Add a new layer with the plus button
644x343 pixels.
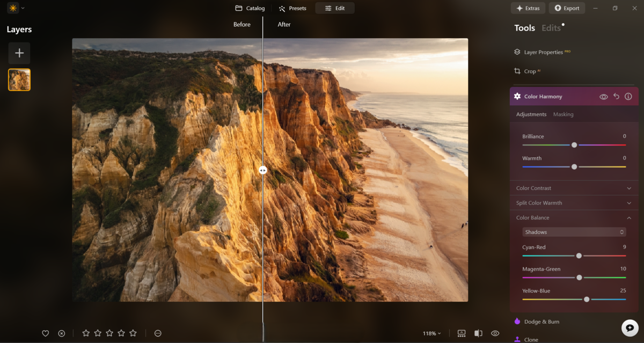pos(19,53)
